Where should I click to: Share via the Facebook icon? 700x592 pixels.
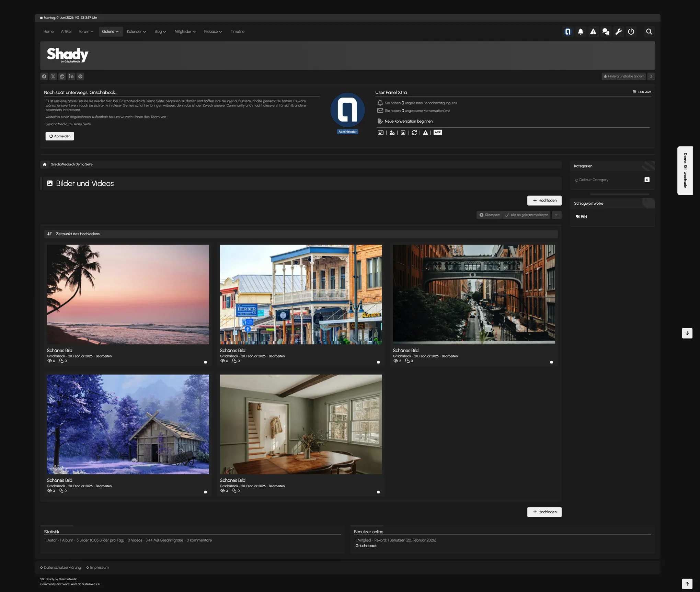point(44,77)
